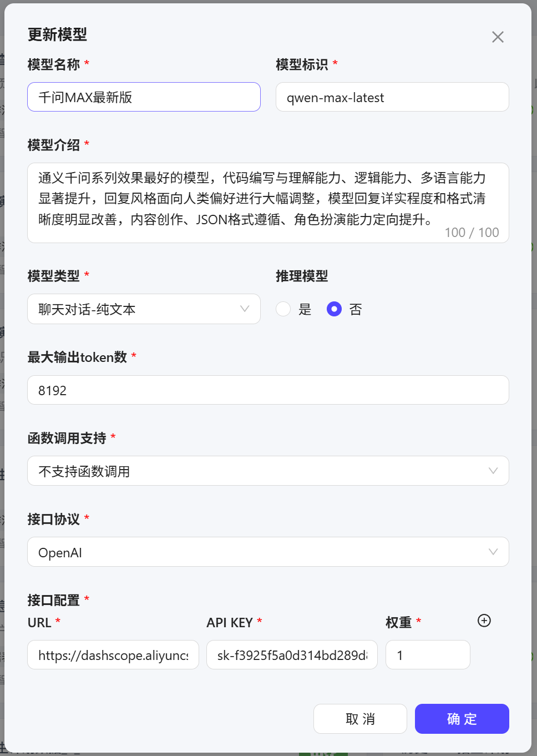Click the X to close the update dialog

point(498,37)
